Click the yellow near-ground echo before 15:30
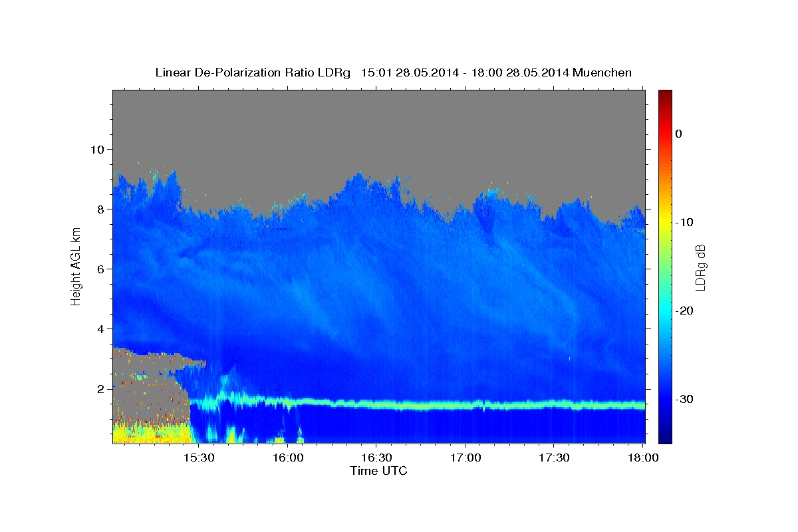Screen dimensions: 798x532 point(153,434)
